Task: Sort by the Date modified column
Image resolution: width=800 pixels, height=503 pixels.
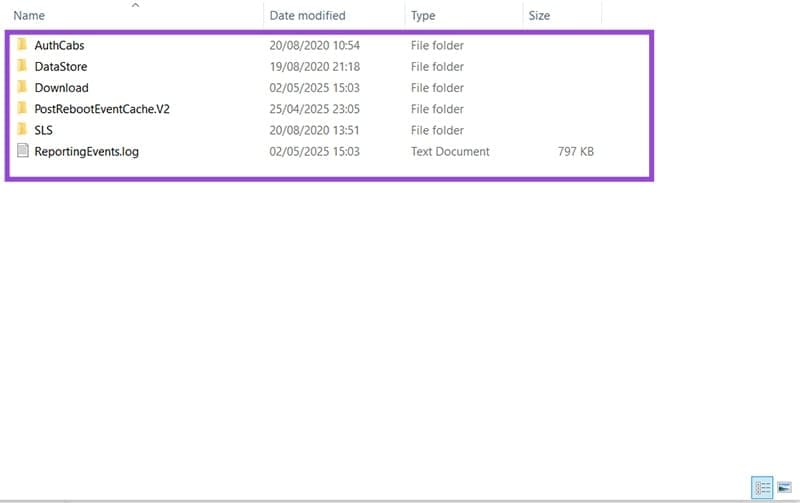Action: point(307,16)
